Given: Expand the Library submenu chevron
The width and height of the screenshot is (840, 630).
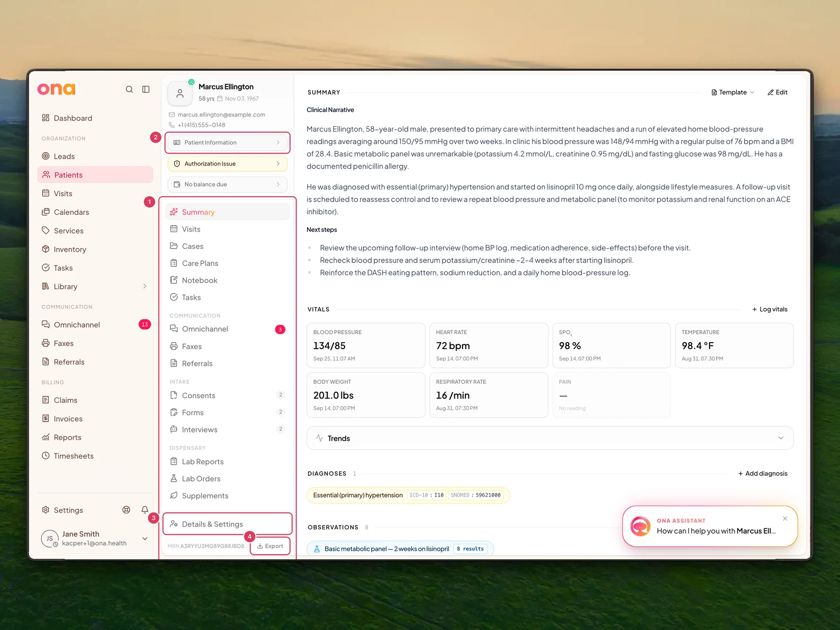Looking at the screenshot, I should tap(145, 286).
